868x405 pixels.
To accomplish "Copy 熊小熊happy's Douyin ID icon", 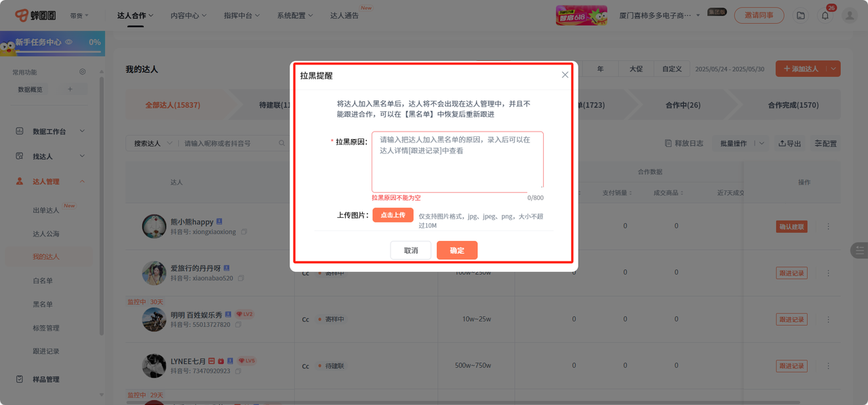I will (x=244, y=232).
